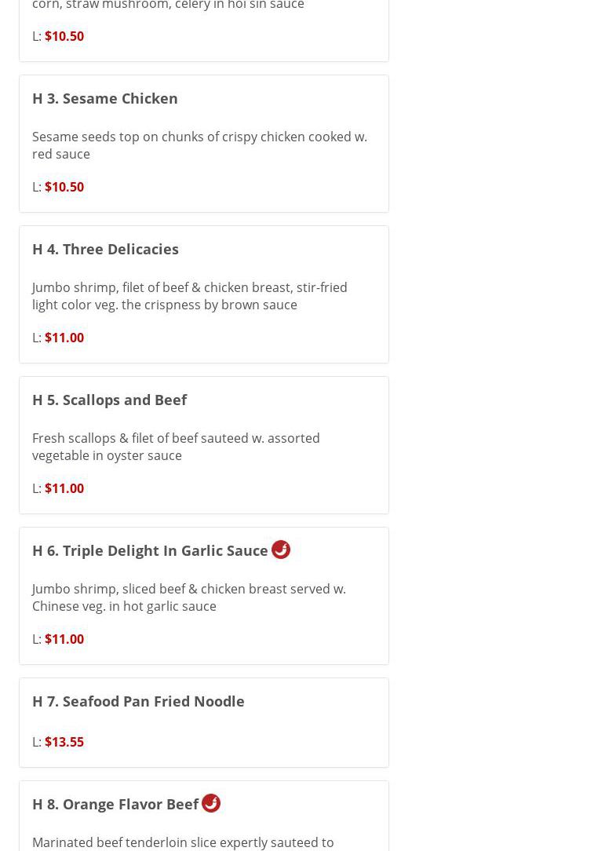Click the spicy icon next to Orange Flavor Beef
Screen dimensions: 616x851
[x=211, y=803]
